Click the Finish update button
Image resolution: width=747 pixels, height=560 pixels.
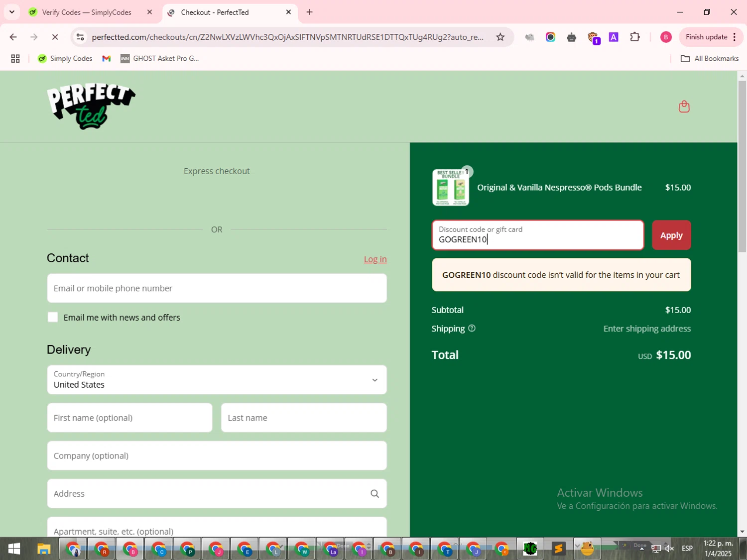pyautogui.click(x=706, y=37)
